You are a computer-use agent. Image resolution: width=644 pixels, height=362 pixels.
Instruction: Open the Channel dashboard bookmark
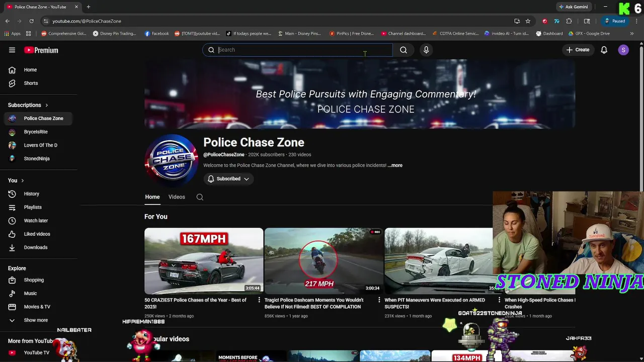tap(403, 34)
